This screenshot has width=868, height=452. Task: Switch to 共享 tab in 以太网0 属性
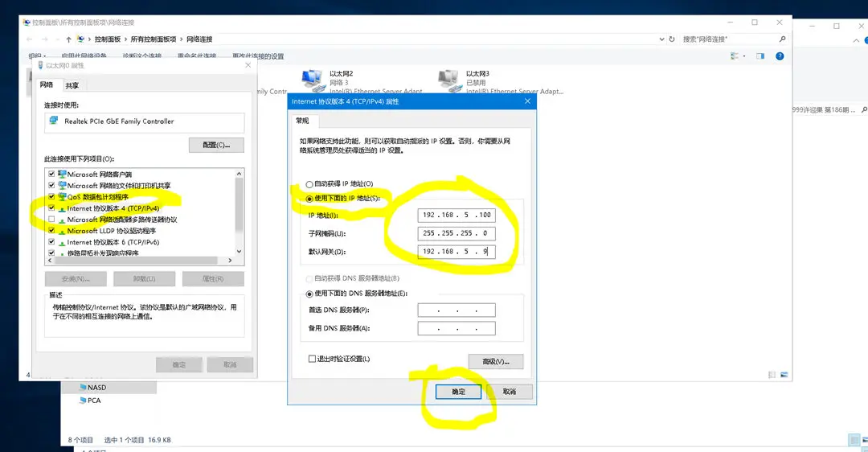pyautogui.click(x=72, y=85)
